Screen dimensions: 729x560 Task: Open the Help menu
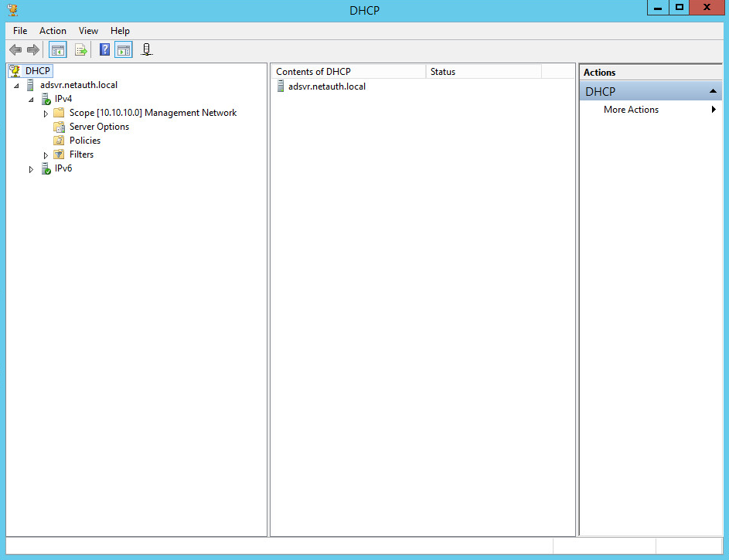120,31
